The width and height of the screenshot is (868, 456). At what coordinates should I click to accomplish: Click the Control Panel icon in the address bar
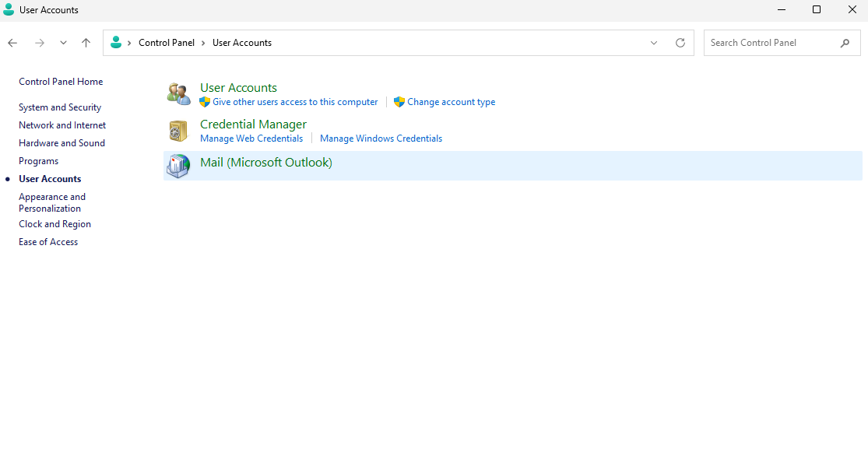[115, 43]
